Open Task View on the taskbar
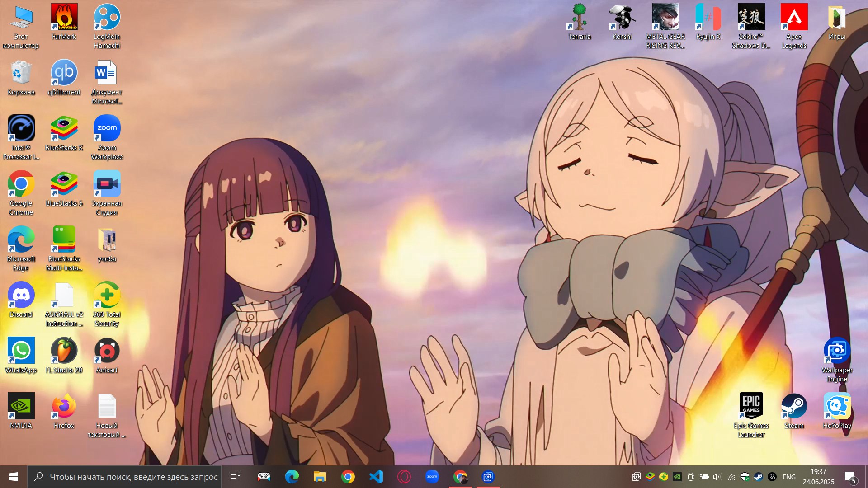The width and height of the screenshot is (868, 488). [235, 477]
